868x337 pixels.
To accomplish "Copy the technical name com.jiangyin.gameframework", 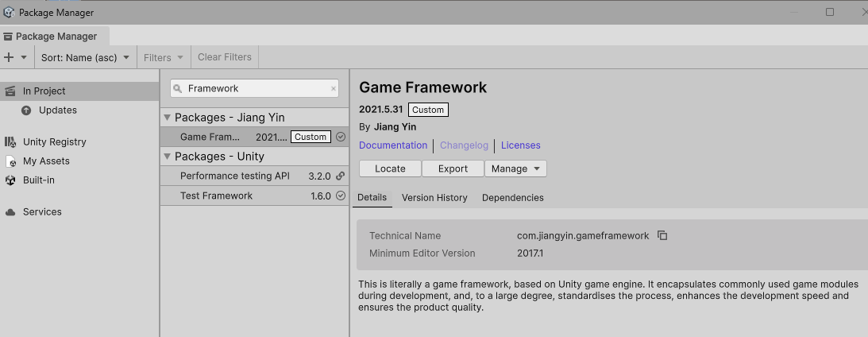I will (x=662, y=235).
